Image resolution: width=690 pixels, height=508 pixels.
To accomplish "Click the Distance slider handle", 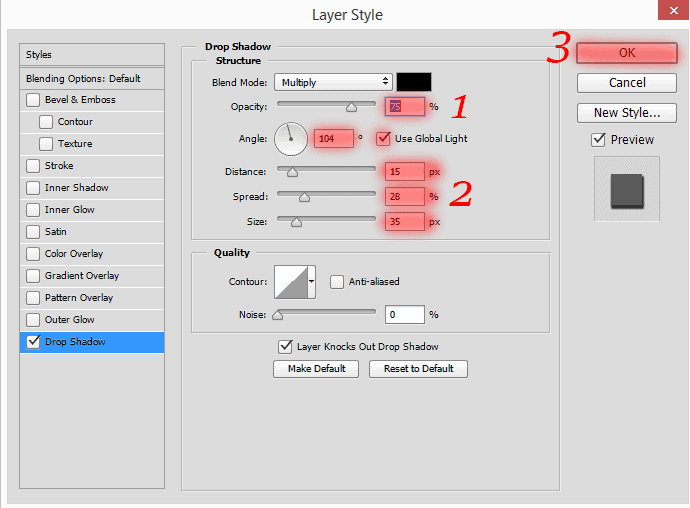I will [x=292, y=172].
